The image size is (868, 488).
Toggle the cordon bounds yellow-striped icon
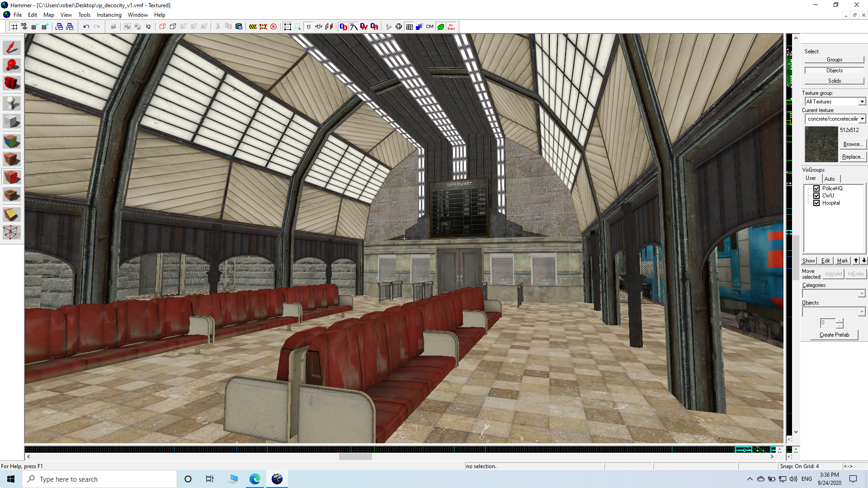click(x=253, y=27)
